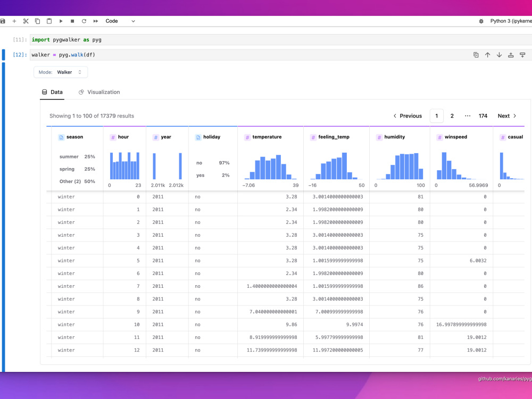
Task: Click humidity value 86
Action: click(x=420, y=286)
